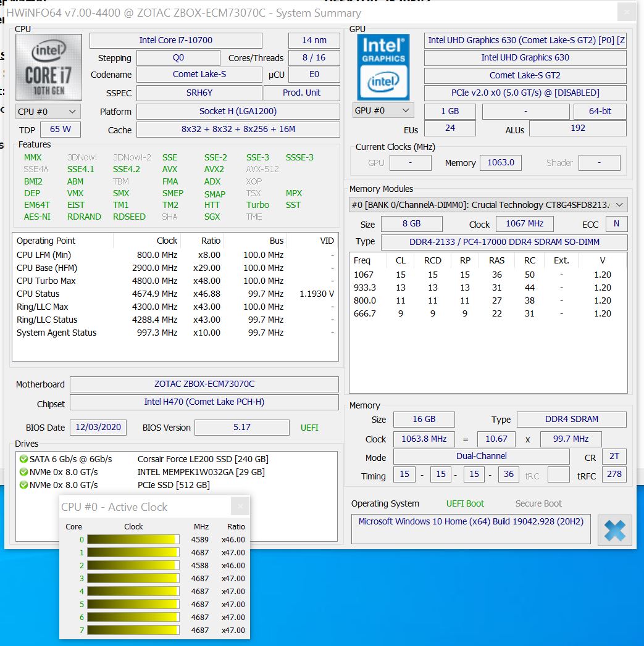Click the GPU memory 1 GB field
The height and width of the screenshot is (646, 644).
pyautogui.click(x=450, y=111)
